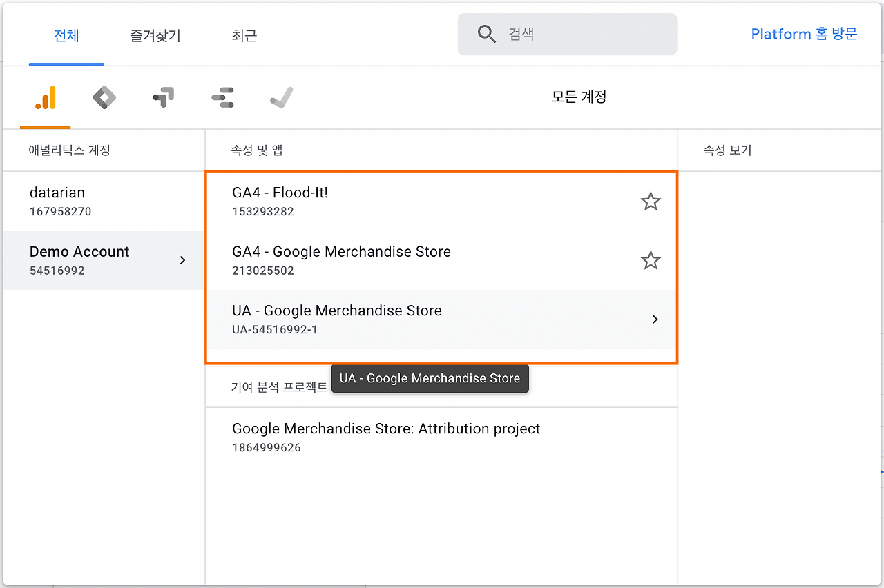Select the Google Optimize icon
884x588 pixels.
click(164, 98)
